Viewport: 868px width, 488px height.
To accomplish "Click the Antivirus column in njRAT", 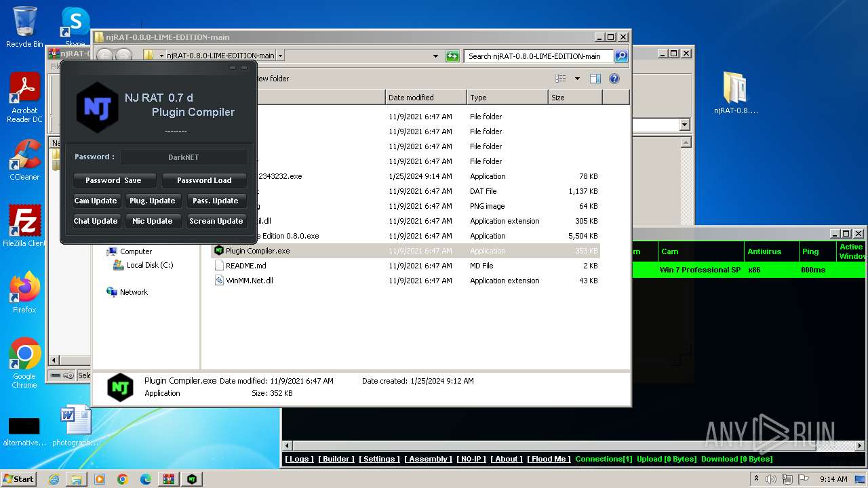I will click(771, 251).
